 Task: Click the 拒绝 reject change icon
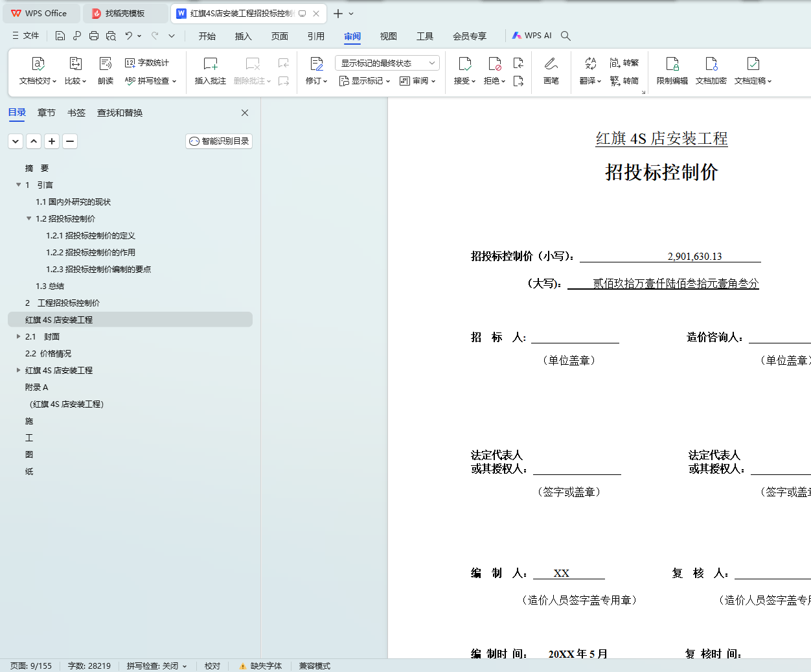click(x=494, y=64)
